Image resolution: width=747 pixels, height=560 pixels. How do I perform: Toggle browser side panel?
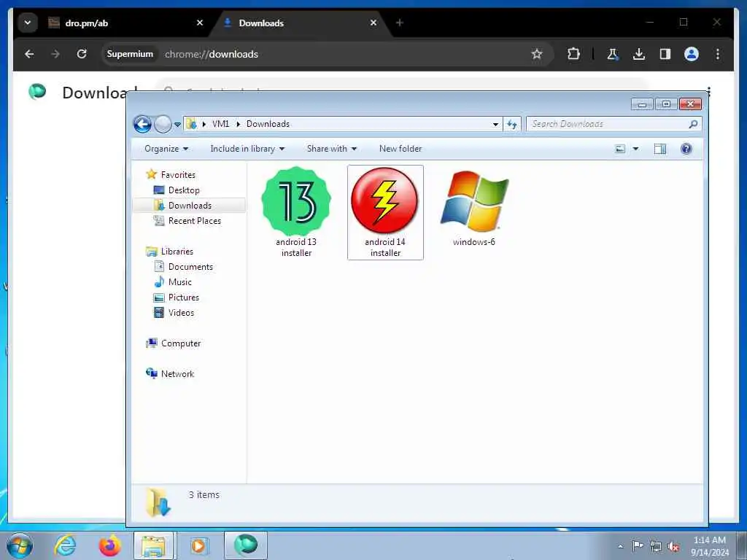point(665,54)
